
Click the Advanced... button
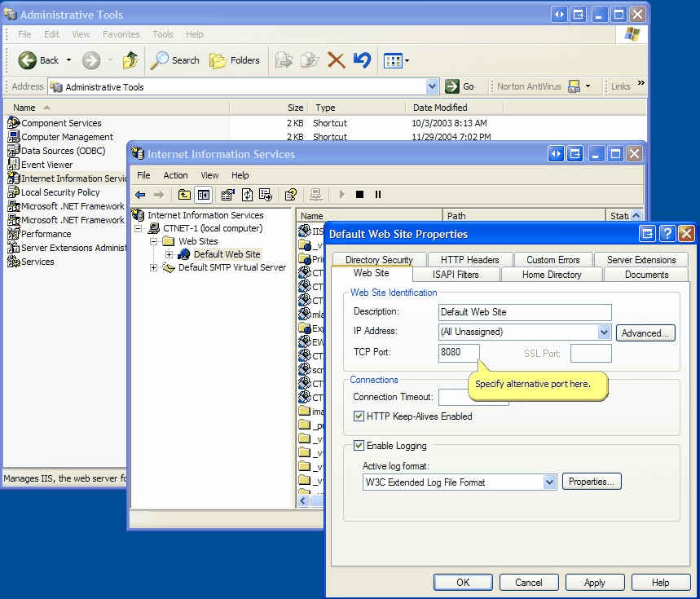[x=645, y=333]
